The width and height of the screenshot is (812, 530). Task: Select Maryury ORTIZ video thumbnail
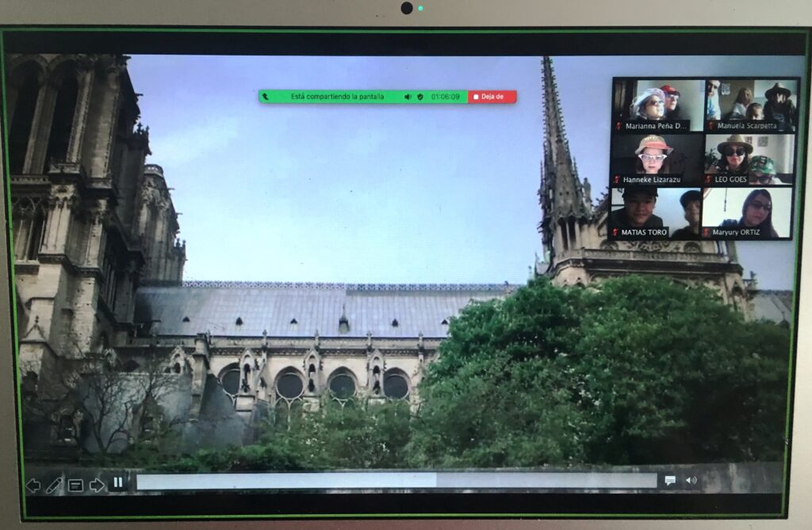[x=747, y=213]
